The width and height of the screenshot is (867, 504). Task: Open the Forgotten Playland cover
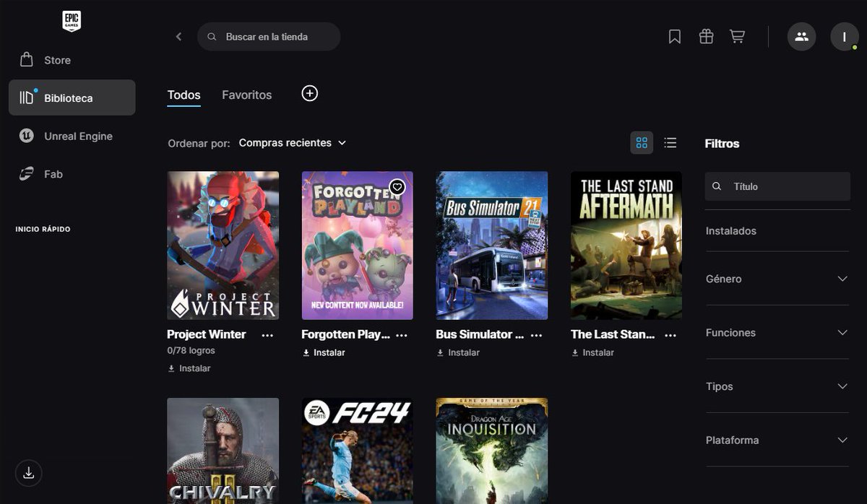357,246
